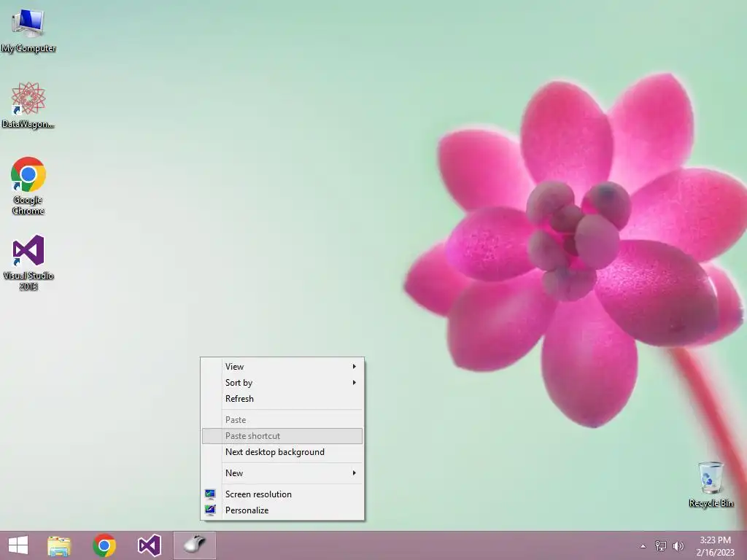The width and height of the screenshot is (747, 560).
Task: Open File Explorer from the taskbar
Action: [x=59, y=545]
